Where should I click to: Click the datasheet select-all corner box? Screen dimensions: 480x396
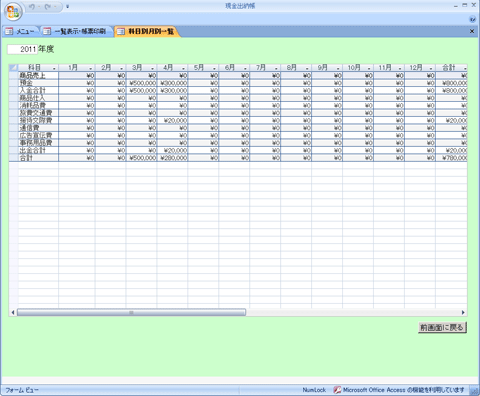pyautogui.click(x=13, y=68)
